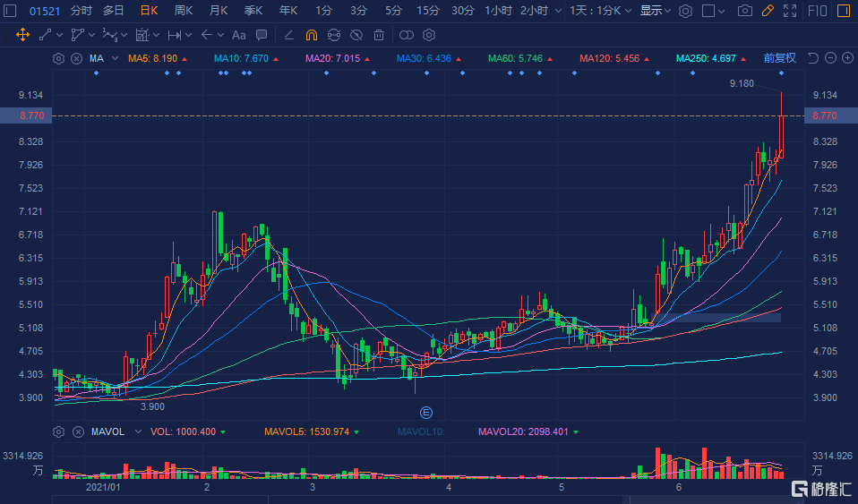Activate the orange pencil drawing tool
The width and height of the screenshot is (858, 504).
coord(767,11)
